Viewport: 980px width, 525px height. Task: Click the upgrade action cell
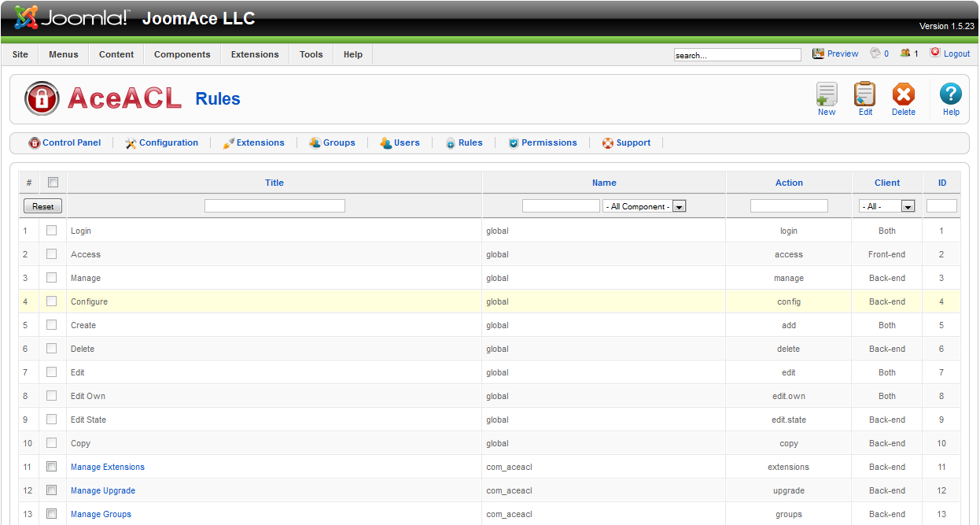pyautogui.click(x=789, y=490)
